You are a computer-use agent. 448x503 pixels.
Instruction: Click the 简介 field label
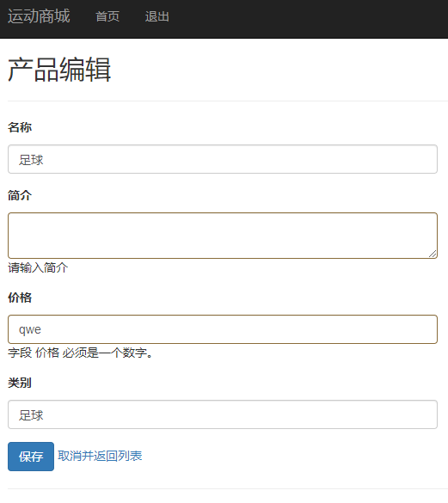tap(20, 195)
